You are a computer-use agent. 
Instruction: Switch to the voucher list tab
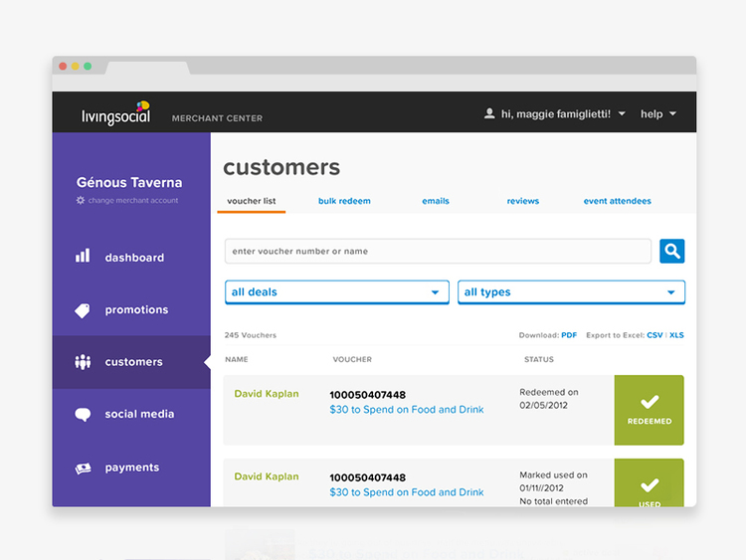pos(252,201)
